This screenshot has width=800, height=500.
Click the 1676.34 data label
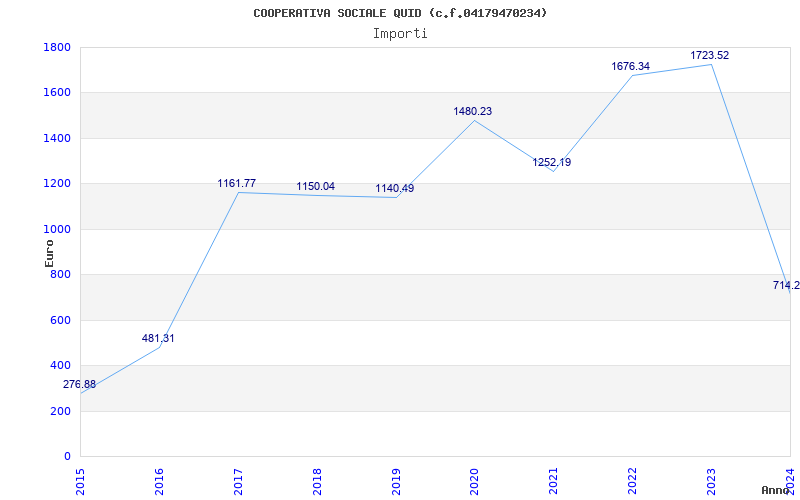point(631,66)
